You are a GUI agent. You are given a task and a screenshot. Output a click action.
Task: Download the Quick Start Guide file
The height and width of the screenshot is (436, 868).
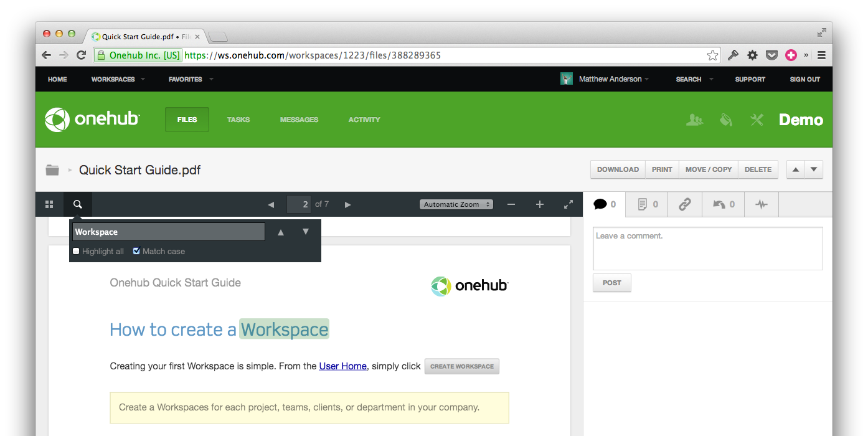coord(618,169)
